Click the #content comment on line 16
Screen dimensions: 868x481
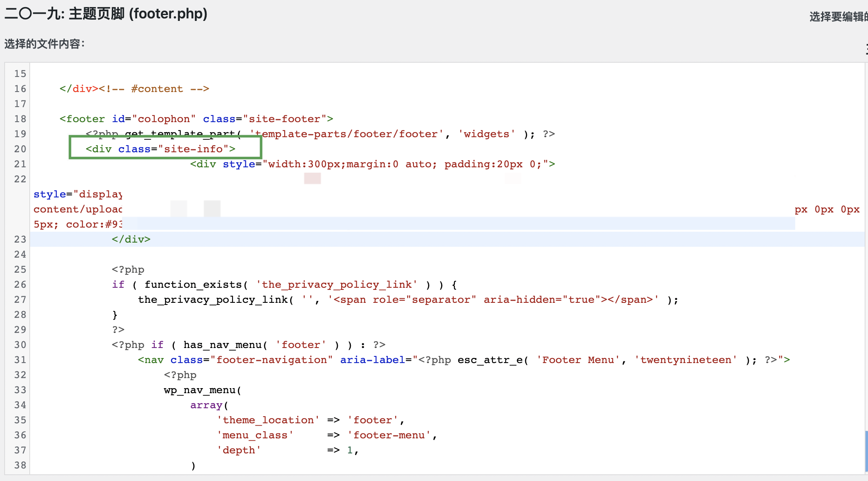pos(157,89)
